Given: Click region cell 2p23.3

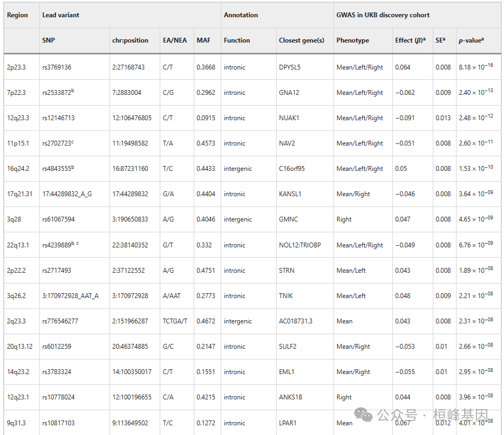Looking at the screenshot, I should pos(16,67).
